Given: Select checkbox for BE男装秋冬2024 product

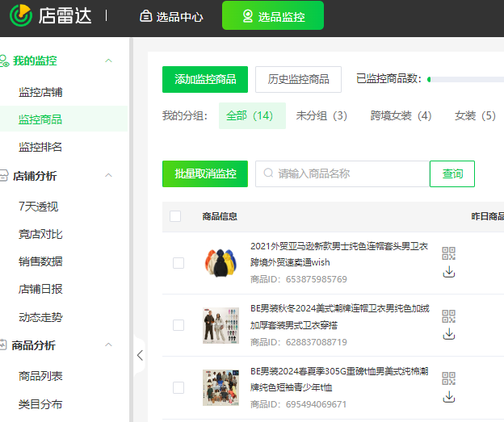Looking at the screenshot, I should coord(178,325).
